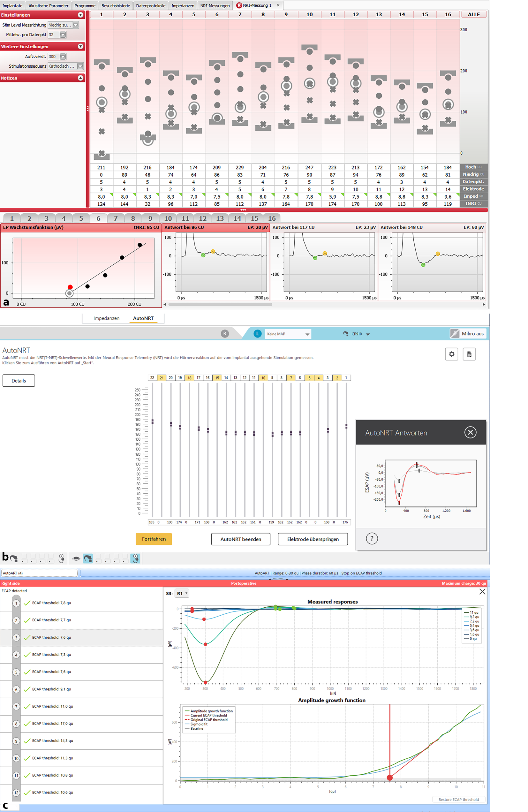Switch to the Akustische Parameter tab
Screen dimensions: 528x812
tap(49, 5)
